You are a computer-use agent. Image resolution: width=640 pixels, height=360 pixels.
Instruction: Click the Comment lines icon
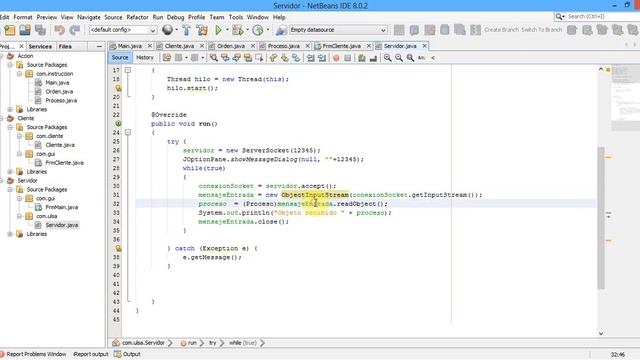[362, 58]
